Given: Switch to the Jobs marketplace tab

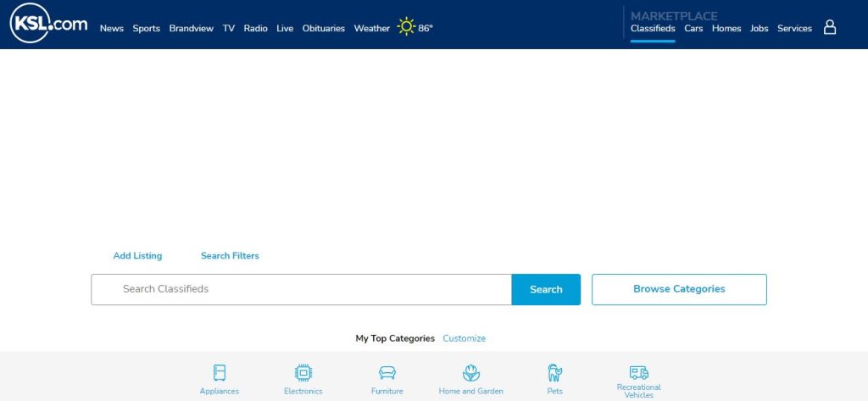Looking at the screenshot, I should point(759,28).
